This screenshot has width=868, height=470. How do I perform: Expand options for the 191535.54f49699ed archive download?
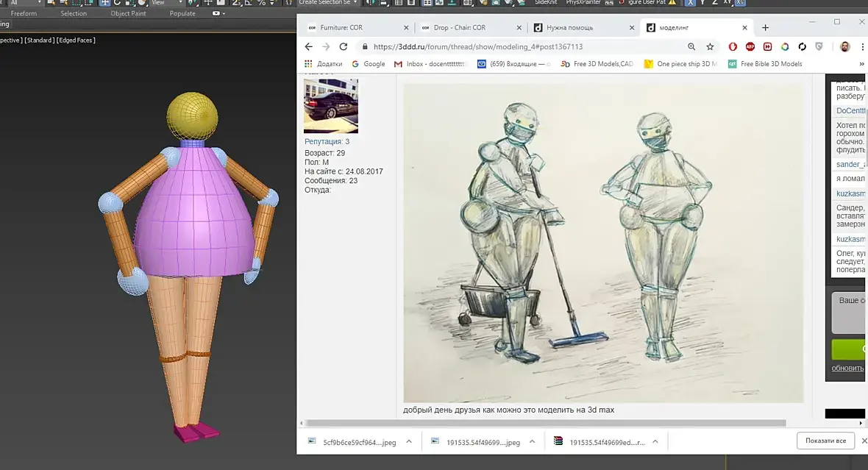(655, 442)
